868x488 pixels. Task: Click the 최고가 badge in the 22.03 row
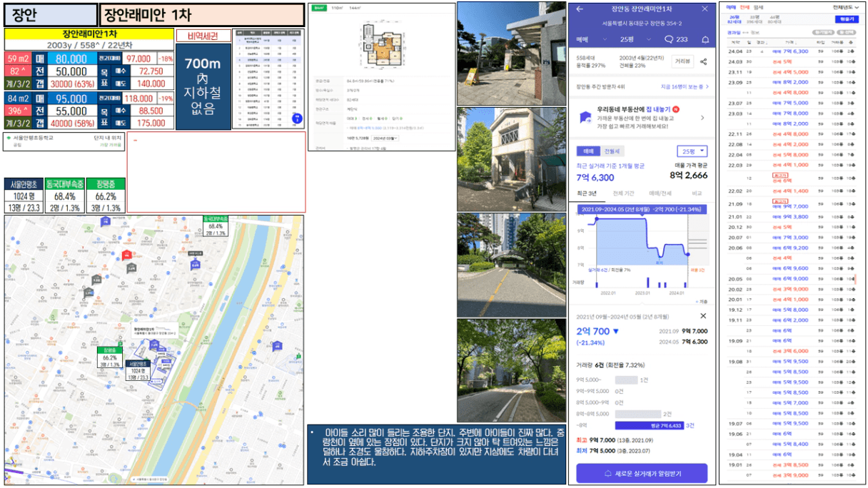point(779,174)
